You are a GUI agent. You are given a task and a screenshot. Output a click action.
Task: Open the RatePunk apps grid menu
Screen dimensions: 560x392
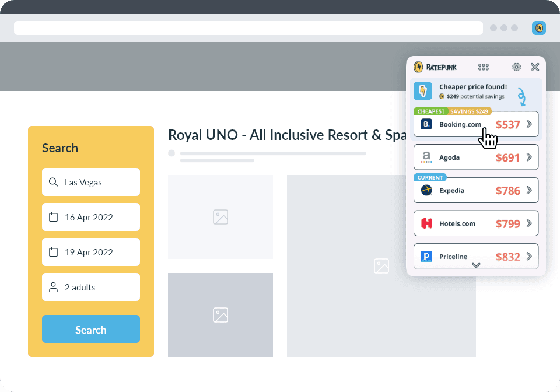(483, 67)
